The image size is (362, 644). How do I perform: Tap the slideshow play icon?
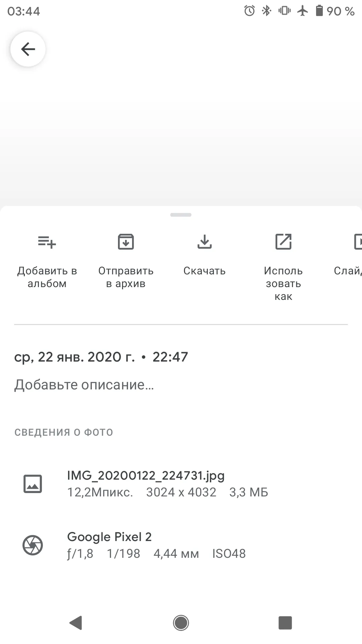pos(358,242)
